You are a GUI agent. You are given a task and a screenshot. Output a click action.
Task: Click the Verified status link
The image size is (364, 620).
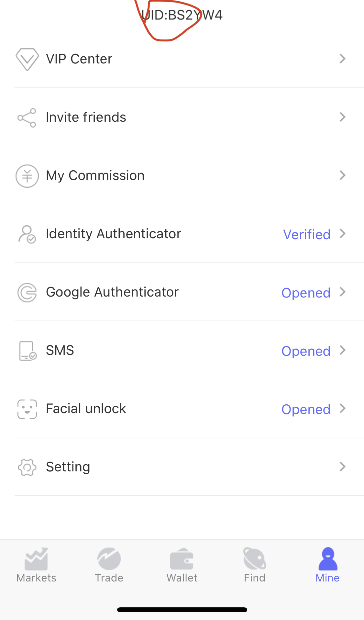tap(307, 234)
